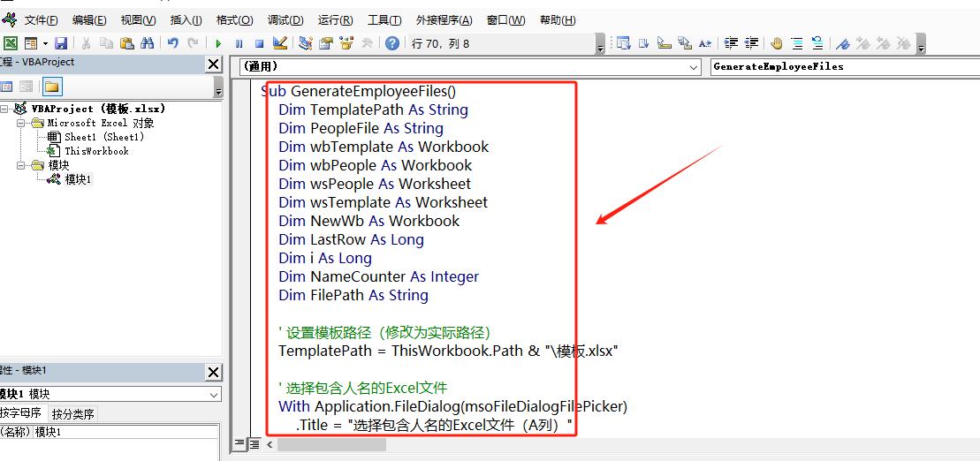The height and width of the screenshot is (461, 980).
Task: Click List Properties/Methods icon
Action: tap(623, 43)
